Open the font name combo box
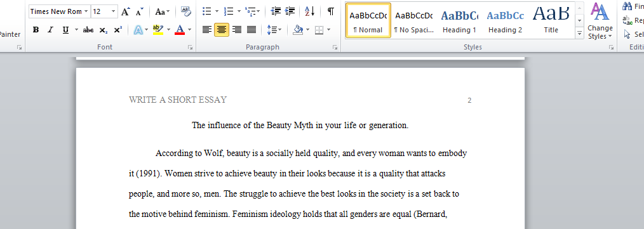This screenshot has width=644, height=229. (60, 11)
